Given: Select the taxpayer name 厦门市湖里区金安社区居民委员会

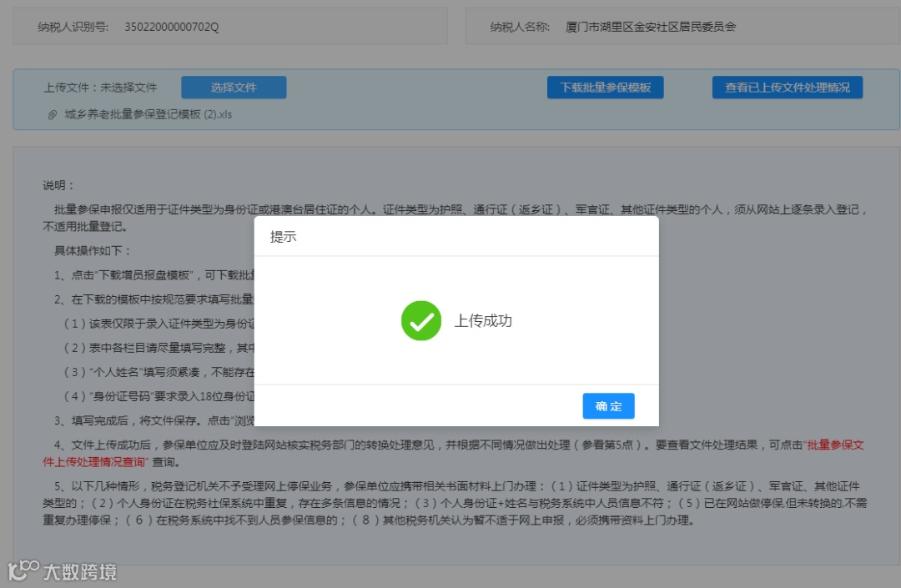Looking at the screenshot, I should tap(651, 27).
